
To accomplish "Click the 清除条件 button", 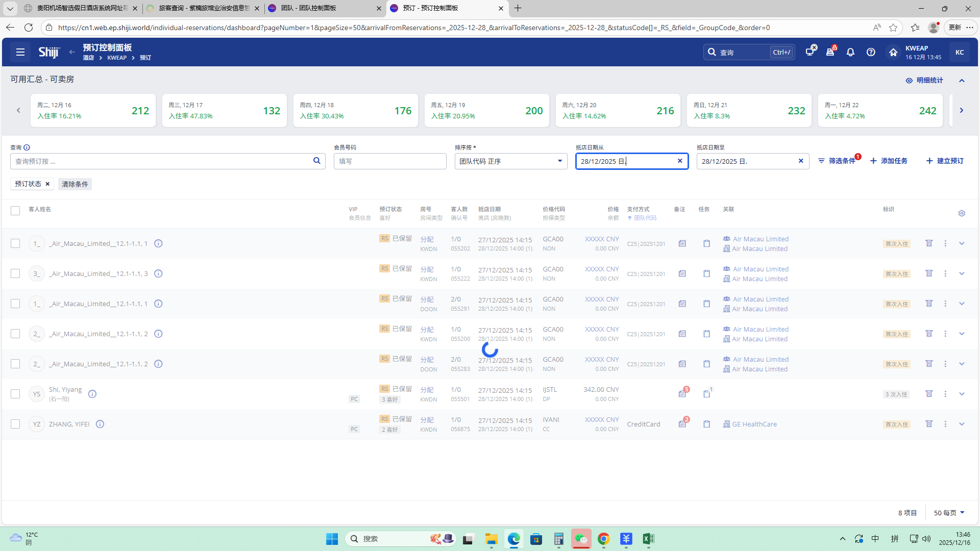I will [x=75, y=184].
